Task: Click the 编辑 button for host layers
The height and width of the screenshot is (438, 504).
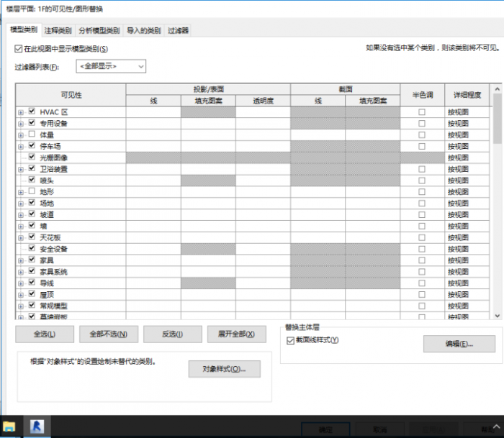Action: [x=449, y=345]
